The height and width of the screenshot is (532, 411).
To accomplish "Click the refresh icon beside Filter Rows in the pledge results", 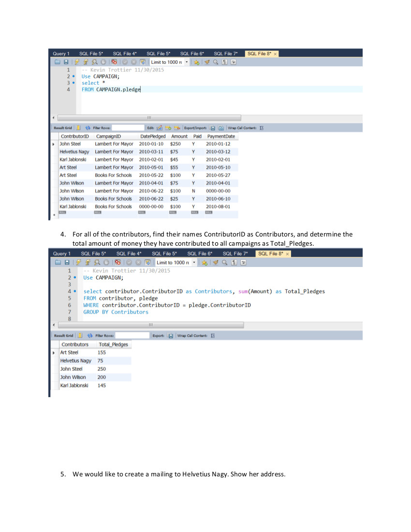I will click(88, 128).
